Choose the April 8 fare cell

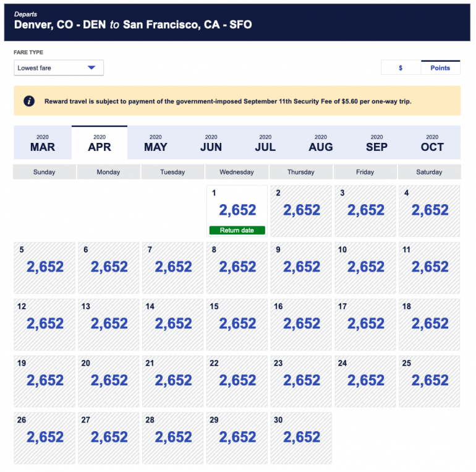[237, 267]
